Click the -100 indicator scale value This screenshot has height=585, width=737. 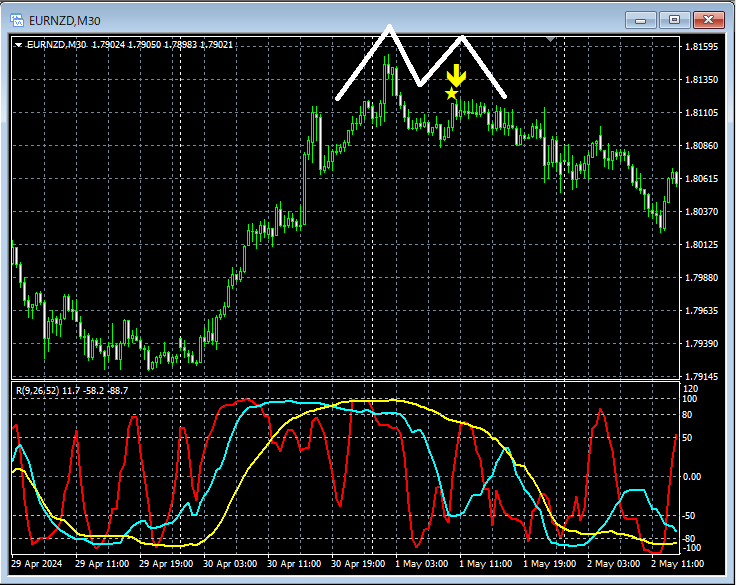(690, 547)
